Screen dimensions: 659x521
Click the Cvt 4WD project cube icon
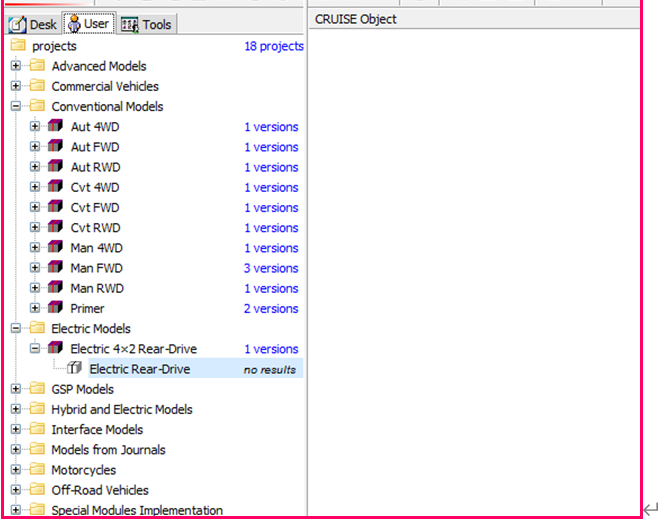click(55, 186)
